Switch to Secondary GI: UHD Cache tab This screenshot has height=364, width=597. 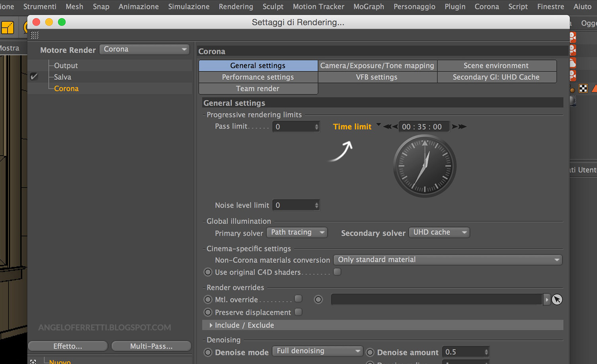point(496,77)
